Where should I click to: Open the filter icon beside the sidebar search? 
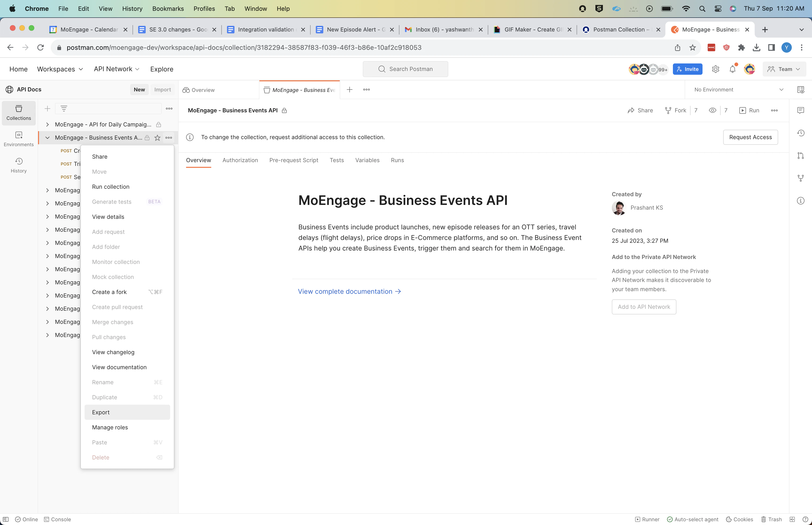tap(64, 108)
